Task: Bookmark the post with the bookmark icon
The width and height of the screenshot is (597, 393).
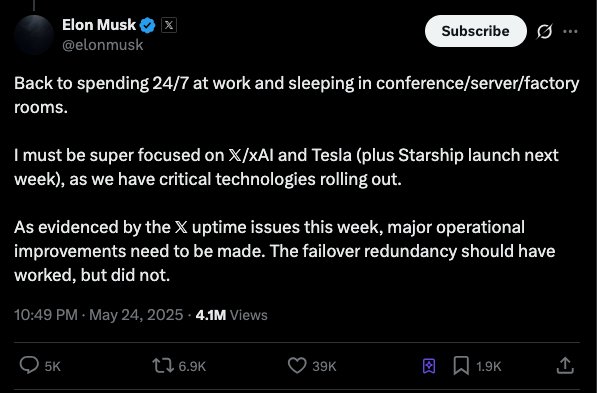Action: pos(461,366)
